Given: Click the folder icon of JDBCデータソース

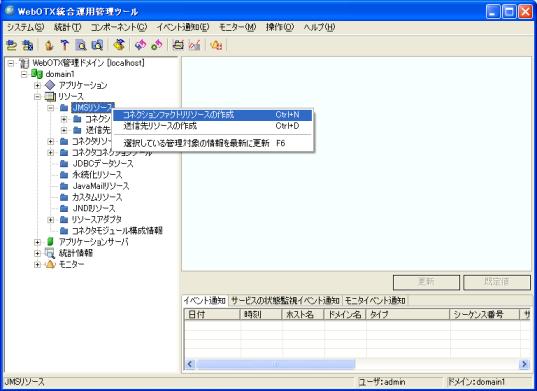Looking at the screenshot, I should 64,164.
